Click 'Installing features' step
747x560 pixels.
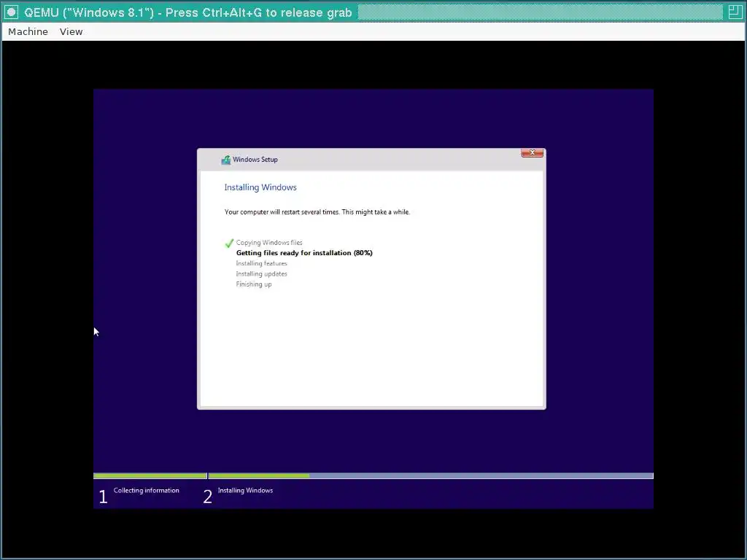[x=262, y=263]
